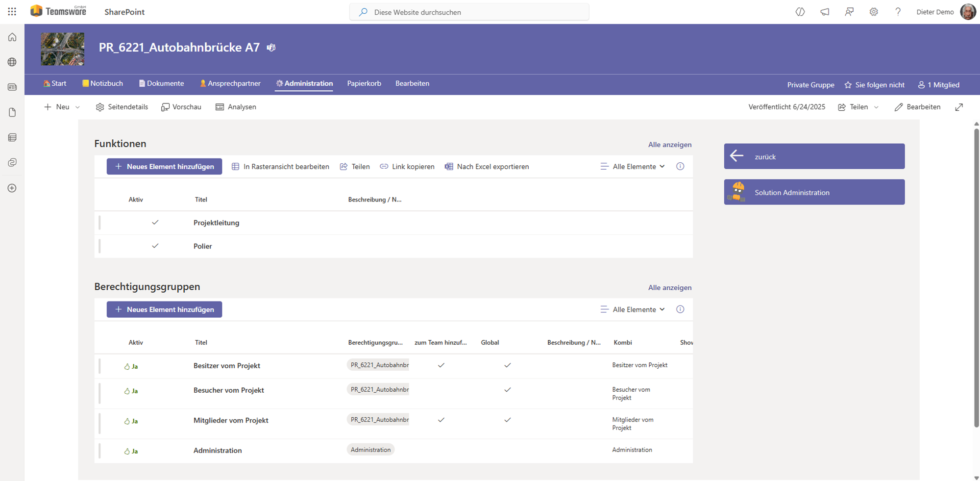
Task: Switch to the Dokumente tab
Action: click(x=161, y=83)
